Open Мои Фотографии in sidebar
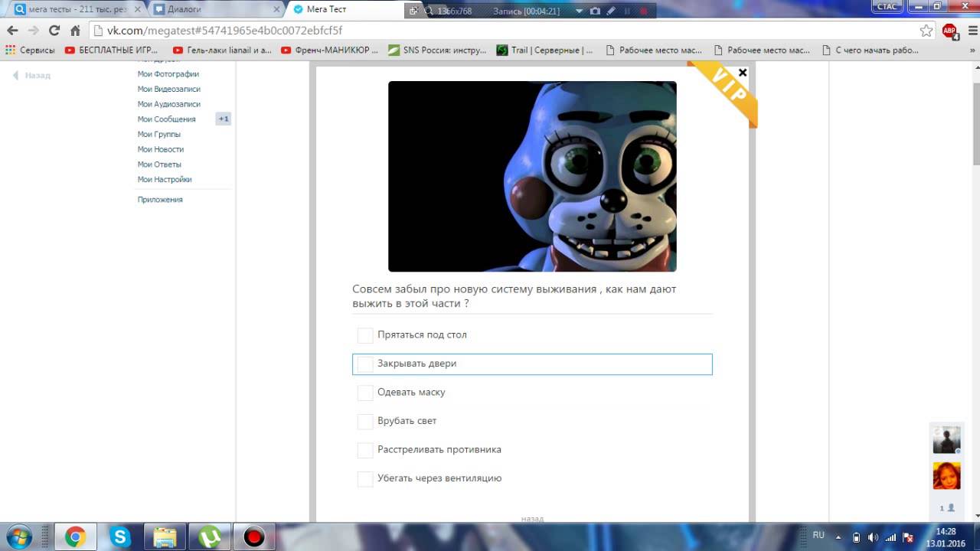This screenshot has width=980, height=551. (x=168, y=74)
